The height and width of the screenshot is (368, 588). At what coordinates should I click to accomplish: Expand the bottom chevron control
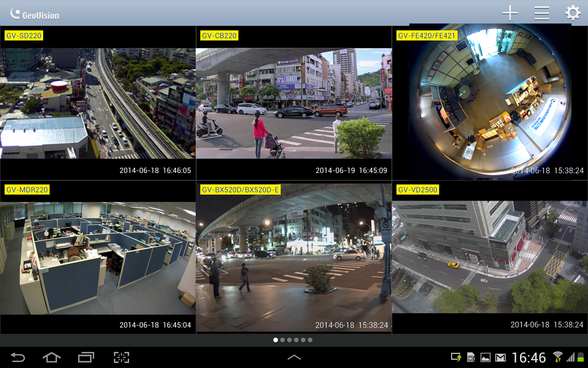tap(294, 357)
